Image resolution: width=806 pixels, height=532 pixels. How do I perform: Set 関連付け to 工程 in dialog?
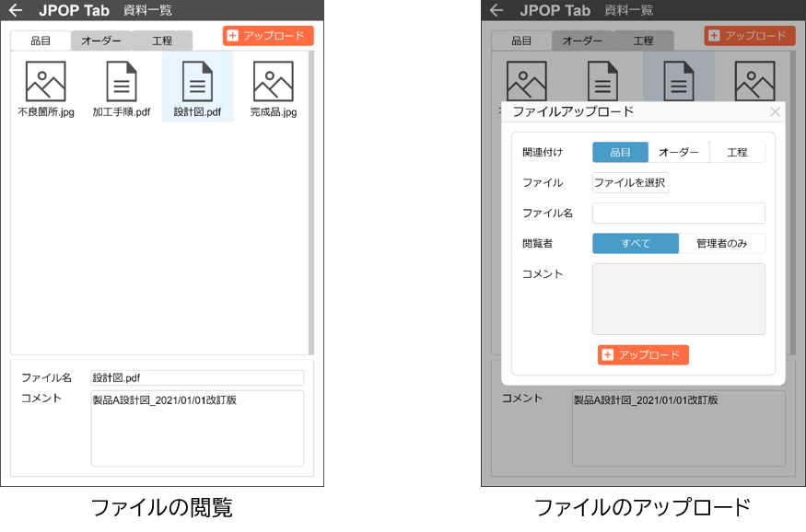pos(737,152)
